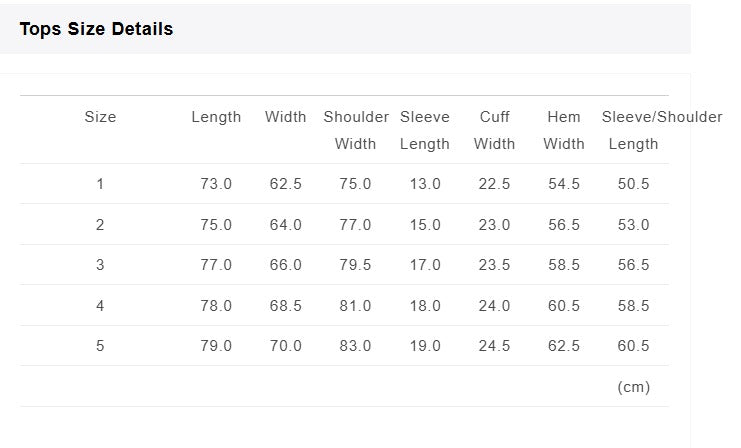Viewport: 741px width, 448px height.
Task: Click width value 68.5 for size 4
Action: pos(285,305)
